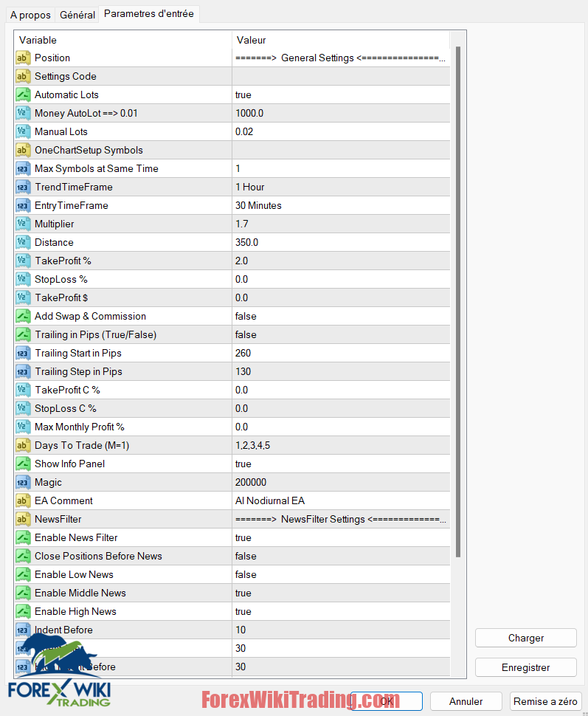Switch to the A propos tab
The height and width of the screenshot is (716, 588).
[30, 15]
